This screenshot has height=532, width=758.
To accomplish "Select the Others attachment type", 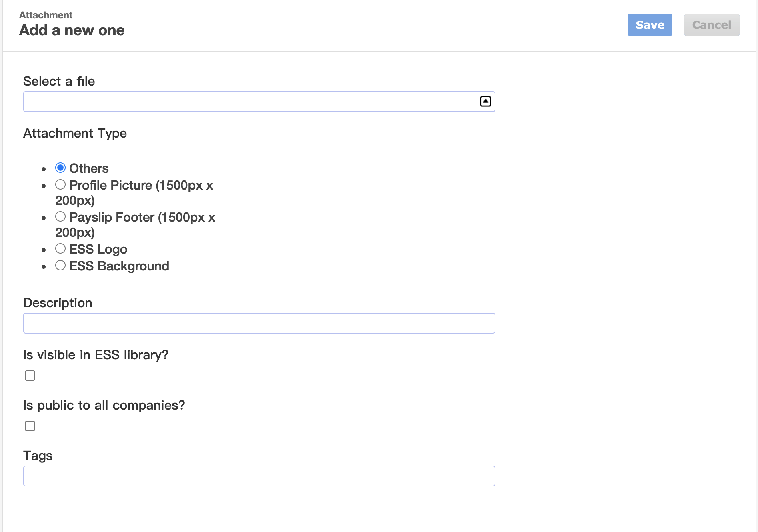I will tap(60, 168).
